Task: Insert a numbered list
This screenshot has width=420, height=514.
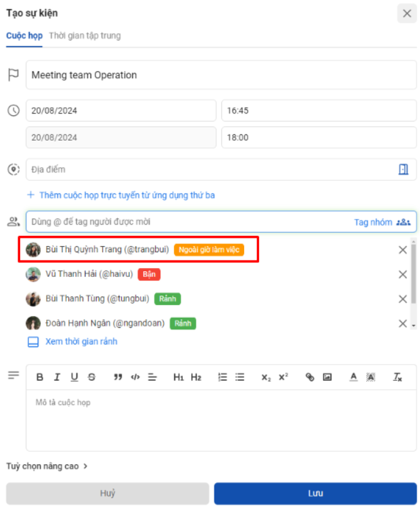Action: tap(223, 377)
